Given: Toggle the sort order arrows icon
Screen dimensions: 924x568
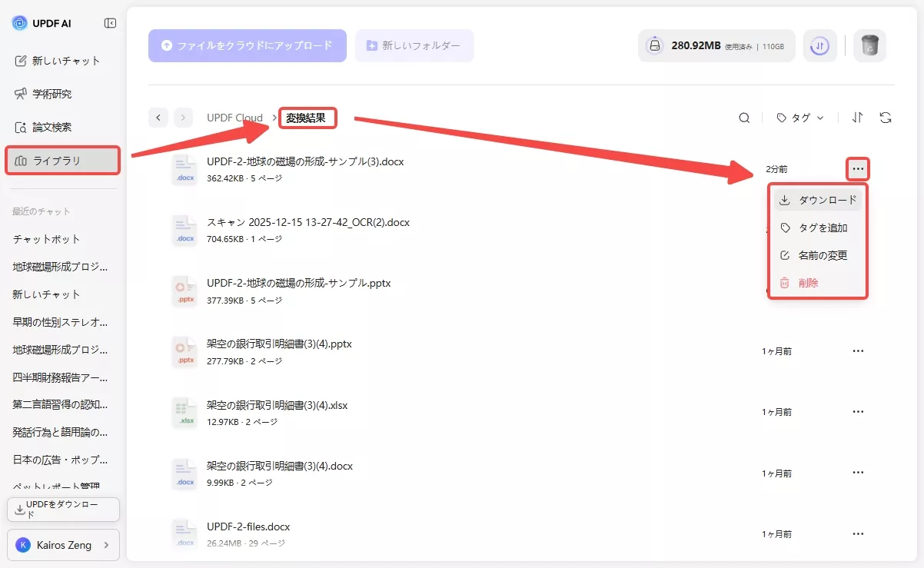Looking at the screenshot, I should tap(857, 117).
